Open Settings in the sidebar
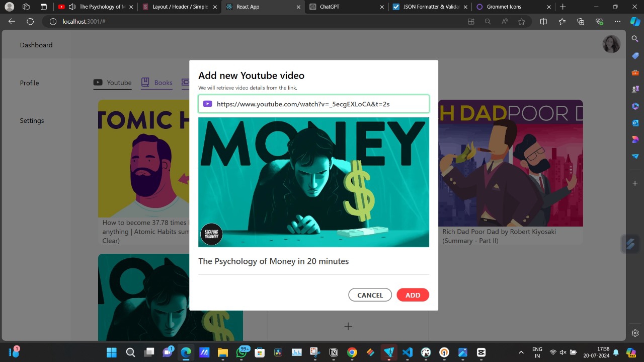The image size is (644, 362). [x=32, y=120]
